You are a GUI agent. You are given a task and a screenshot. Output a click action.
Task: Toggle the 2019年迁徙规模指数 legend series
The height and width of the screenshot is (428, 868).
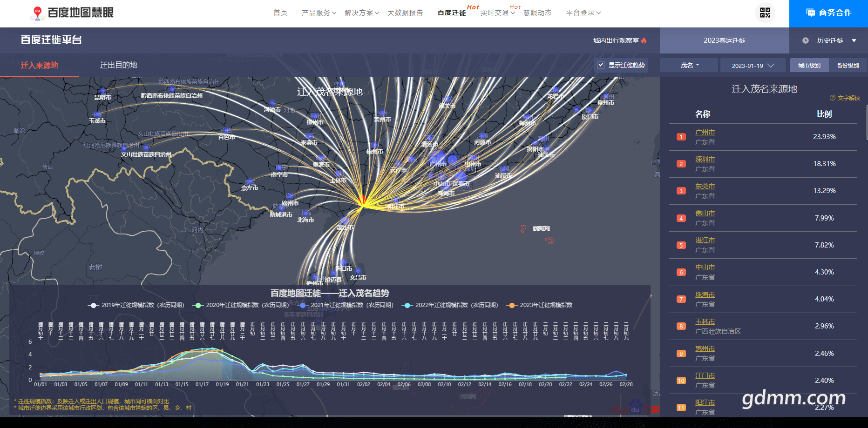pos(136,305)
